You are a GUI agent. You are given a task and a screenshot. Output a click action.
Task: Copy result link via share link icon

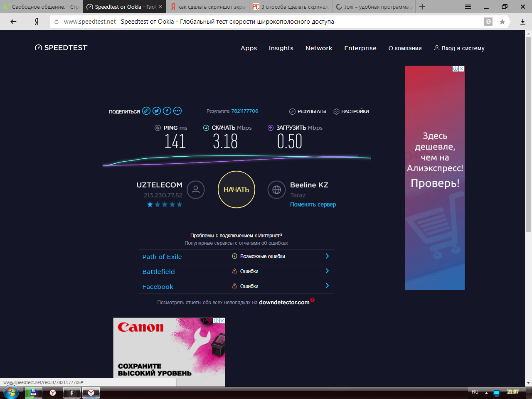point(146,111)
